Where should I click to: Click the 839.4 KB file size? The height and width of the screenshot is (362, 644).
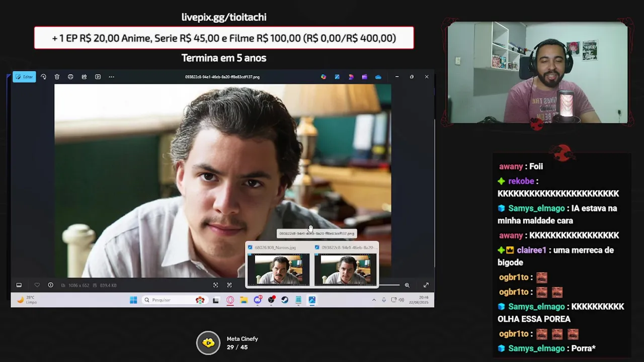click(x=108, y=285)
